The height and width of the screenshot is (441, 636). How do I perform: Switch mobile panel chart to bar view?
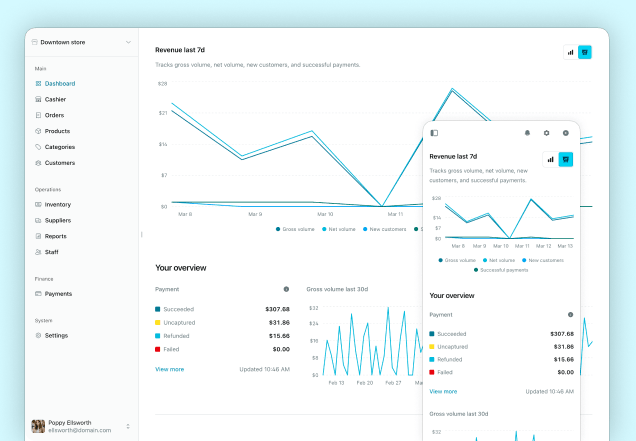pyautogui.click(x=550, y=159)
